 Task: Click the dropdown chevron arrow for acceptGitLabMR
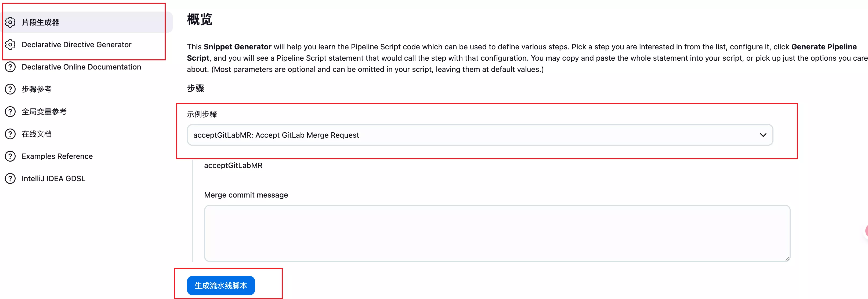763,135
